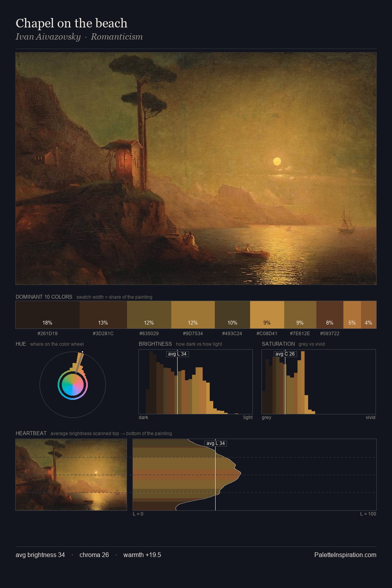
Task: Click the 'L = 0' axis label
Action: click(138, 514)
